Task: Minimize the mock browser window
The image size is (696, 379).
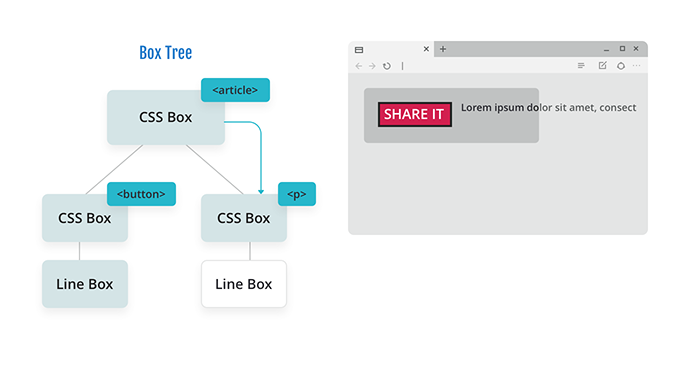Action: (606, 50)
